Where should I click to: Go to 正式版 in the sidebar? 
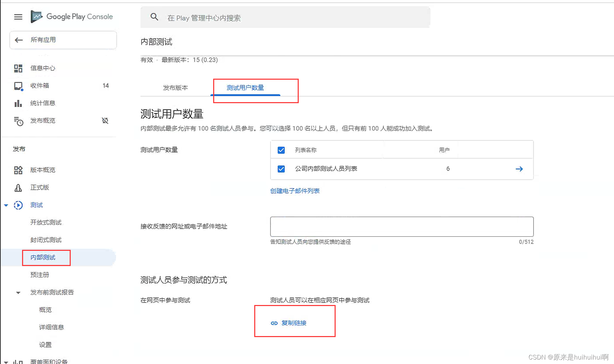(40, 187)
